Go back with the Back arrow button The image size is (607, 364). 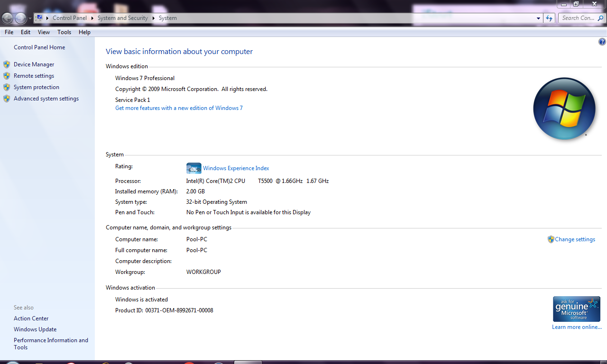[8, 18]
